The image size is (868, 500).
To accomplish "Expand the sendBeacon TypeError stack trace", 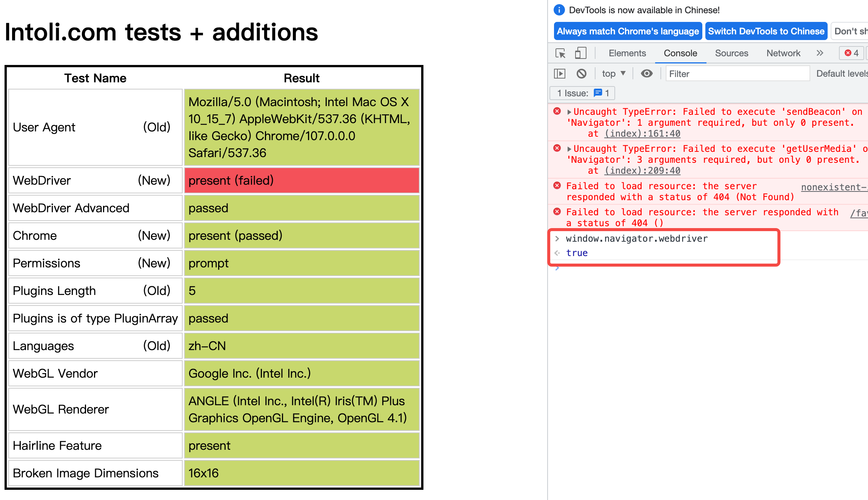I will click(x=569, y=112).
